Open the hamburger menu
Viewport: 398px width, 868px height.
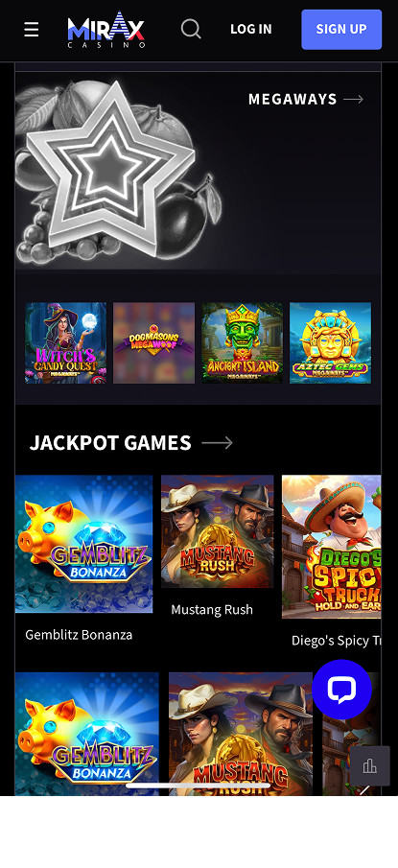pyautogui.click(x=32, y=30)
